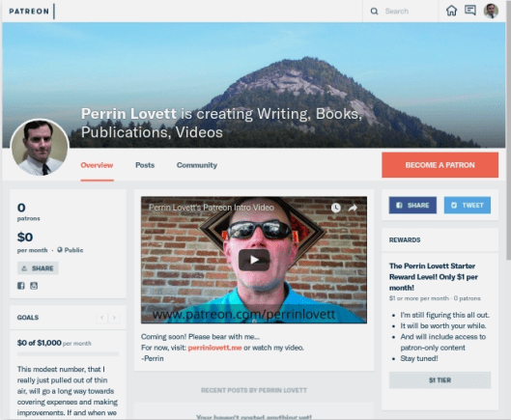
Task: Switch to the Posts tab
Action: (x=145, y=165)
